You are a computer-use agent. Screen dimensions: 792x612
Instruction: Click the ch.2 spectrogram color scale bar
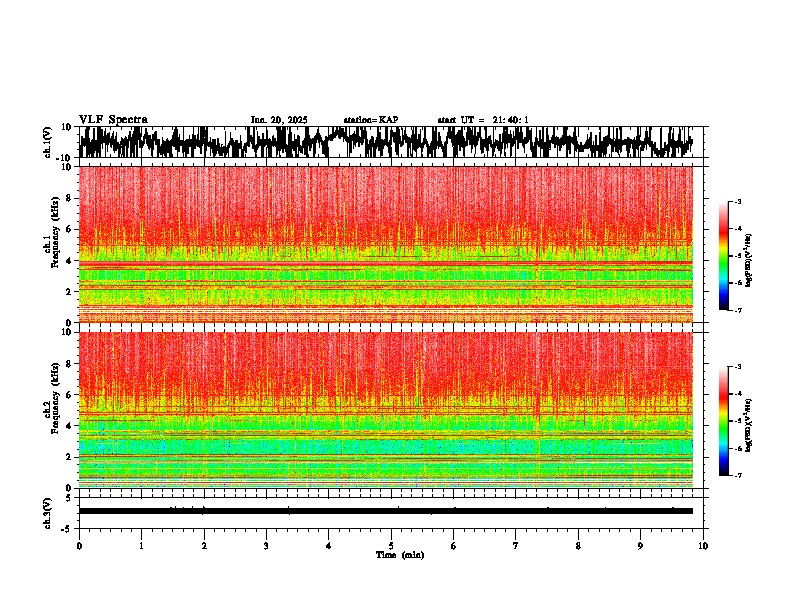tap(724, 421)
